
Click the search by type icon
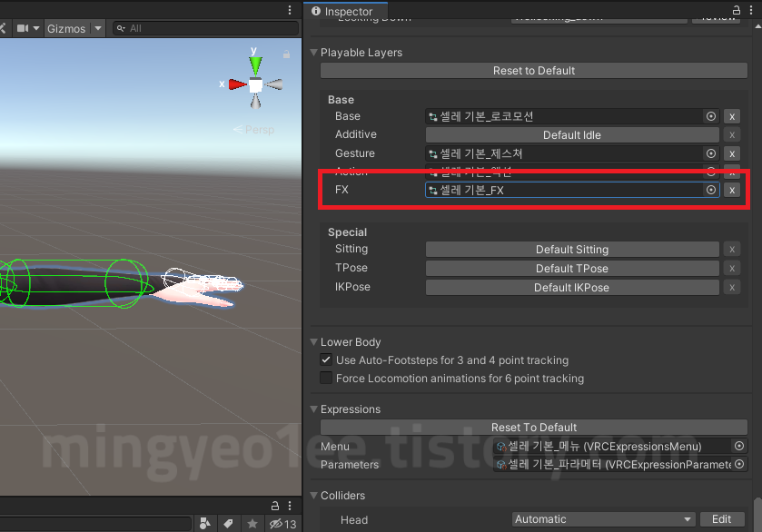205,523
